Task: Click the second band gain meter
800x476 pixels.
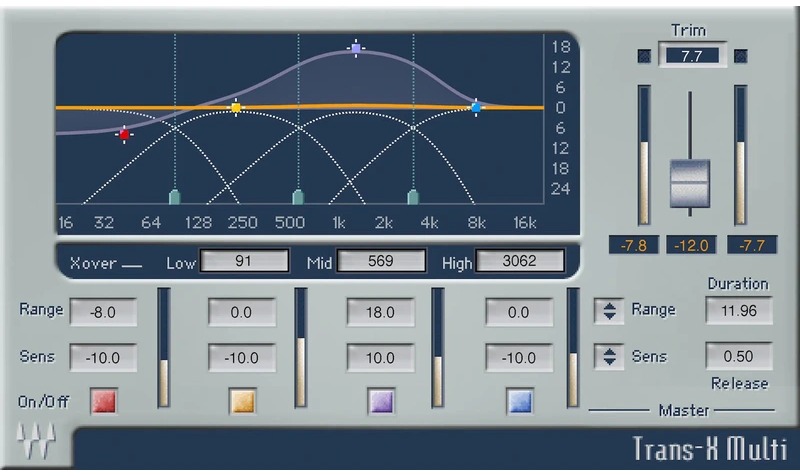Action: pos(301,347)
